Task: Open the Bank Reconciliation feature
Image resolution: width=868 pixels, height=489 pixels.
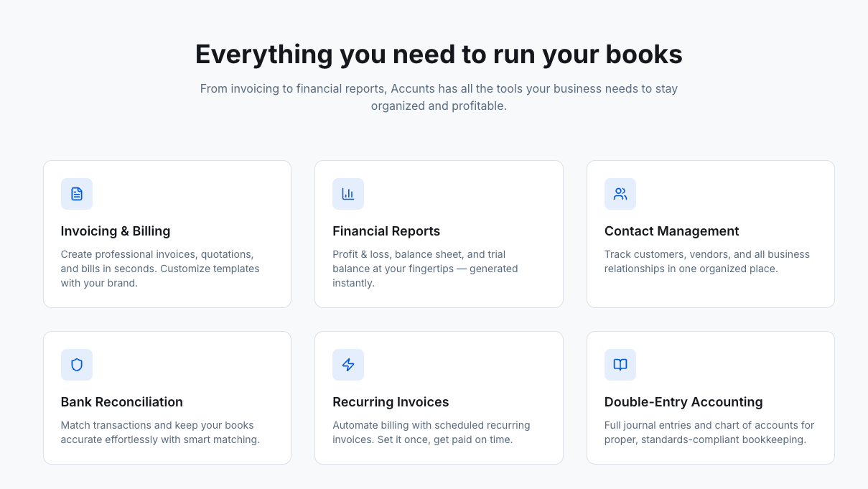Action: click(121, 401)
